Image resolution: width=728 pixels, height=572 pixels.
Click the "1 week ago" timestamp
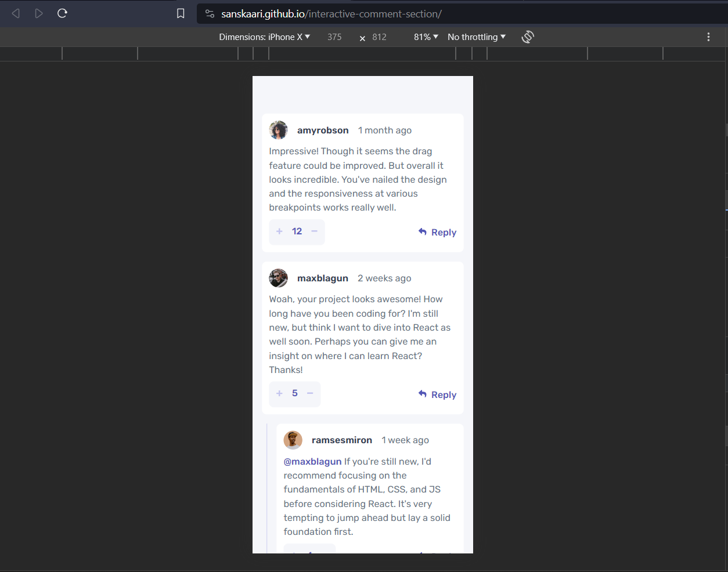coord(405,440)
